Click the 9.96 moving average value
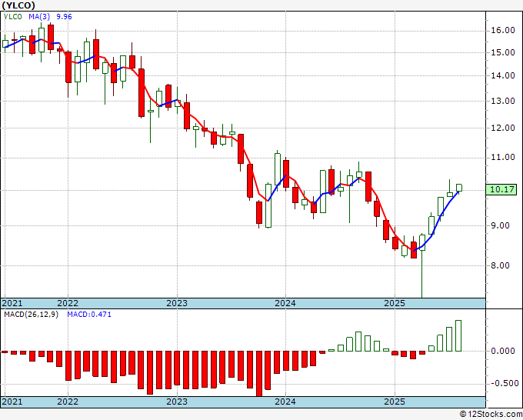This screenshot has width=523, height=420. (64, 17)
